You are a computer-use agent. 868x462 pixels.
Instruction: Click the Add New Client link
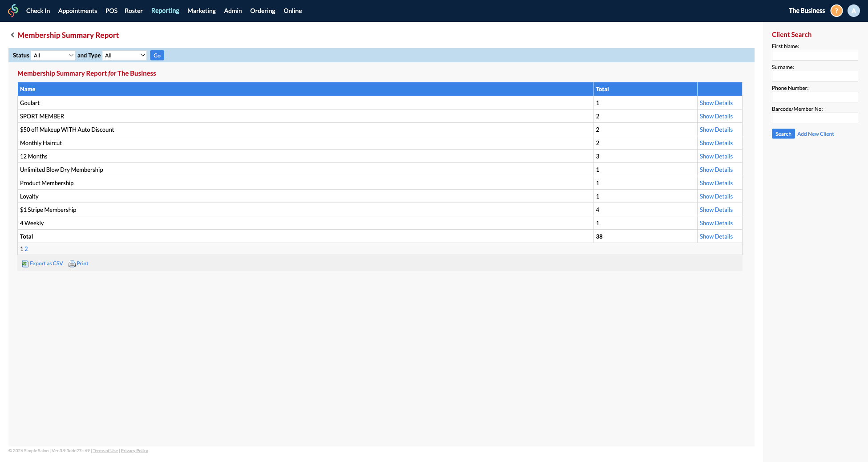(x=816, y=134)
